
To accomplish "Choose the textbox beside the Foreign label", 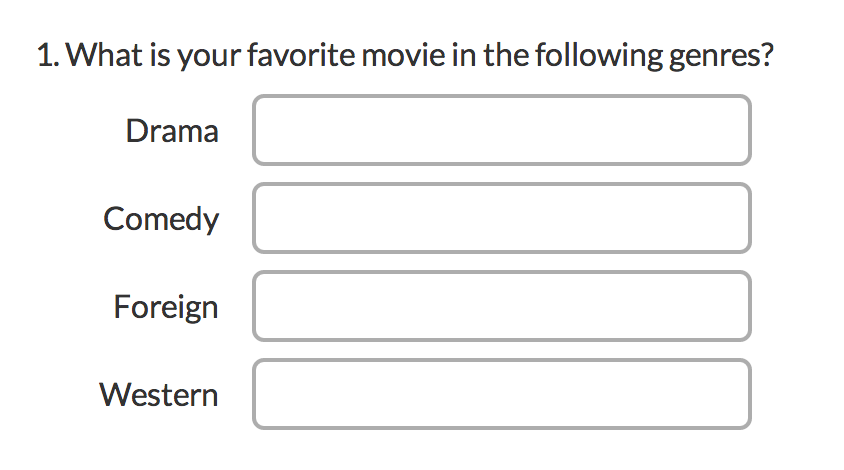I will [502, 306].
